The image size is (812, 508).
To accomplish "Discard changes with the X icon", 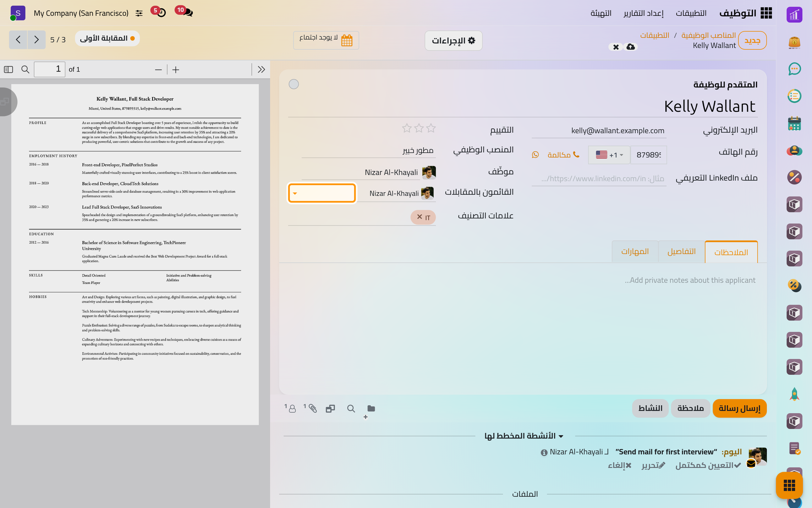I will pos(616,47).
